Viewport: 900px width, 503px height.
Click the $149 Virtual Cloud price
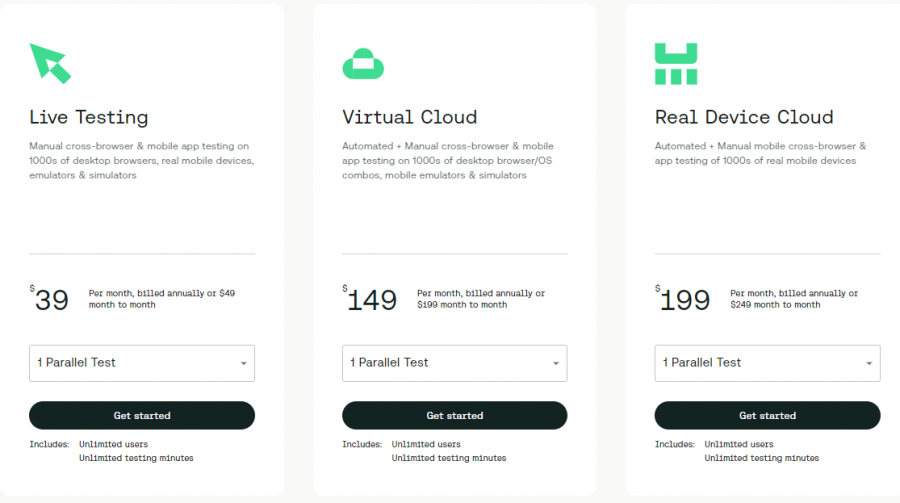(371, 299)
